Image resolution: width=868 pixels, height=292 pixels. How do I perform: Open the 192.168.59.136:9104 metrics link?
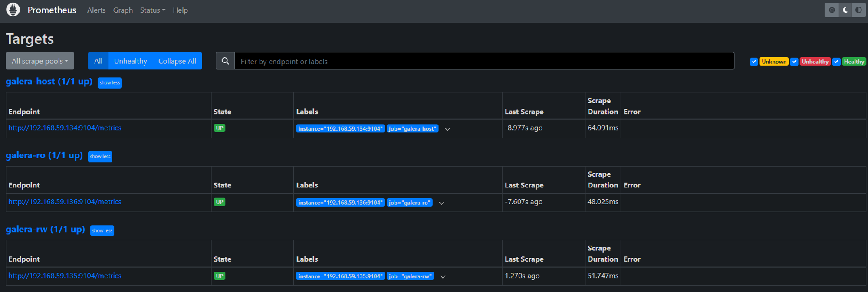click(x=65, y=202)
